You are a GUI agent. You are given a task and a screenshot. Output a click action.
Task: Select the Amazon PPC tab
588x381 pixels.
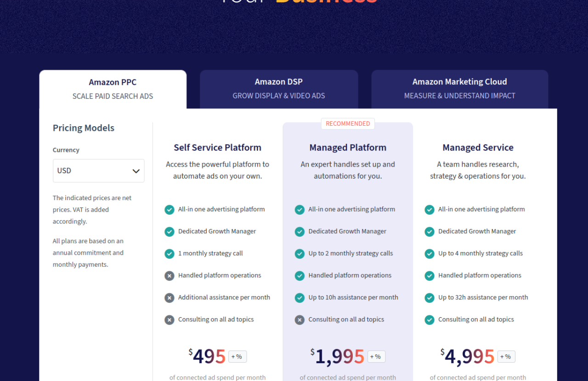113,89
